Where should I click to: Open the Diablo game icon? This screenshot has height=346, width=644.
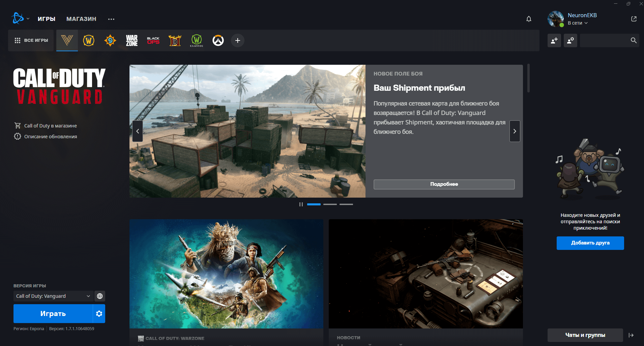175,40
